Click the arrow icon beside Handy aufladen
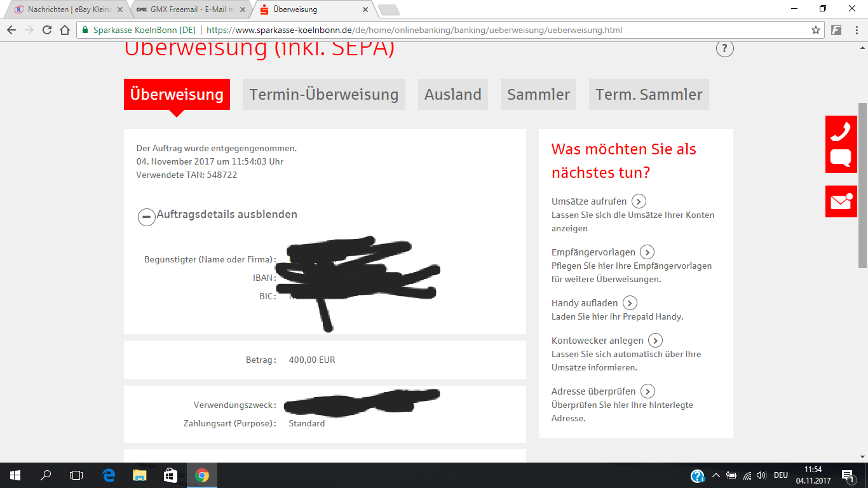Screen dimensions: 868x488 tap(630, 303)
